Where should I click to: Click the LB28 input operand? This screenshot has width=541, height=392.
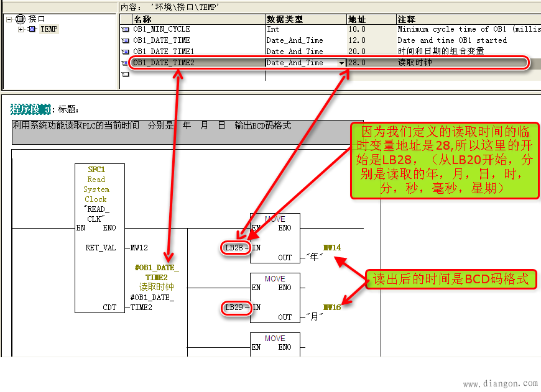point(234,248)
